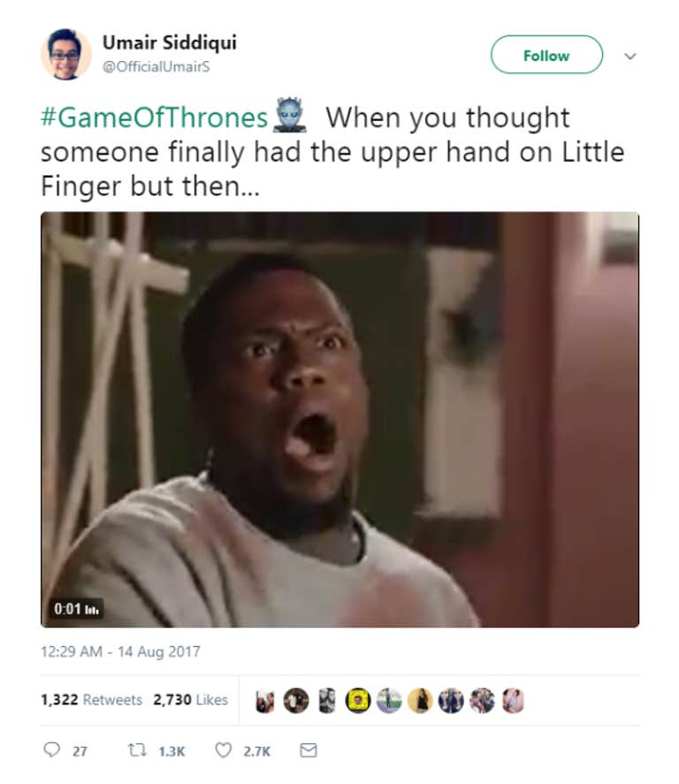This screenshot has width=679, height=784.
Task: Click the envelope direct message icon
Action: [308, 750]
